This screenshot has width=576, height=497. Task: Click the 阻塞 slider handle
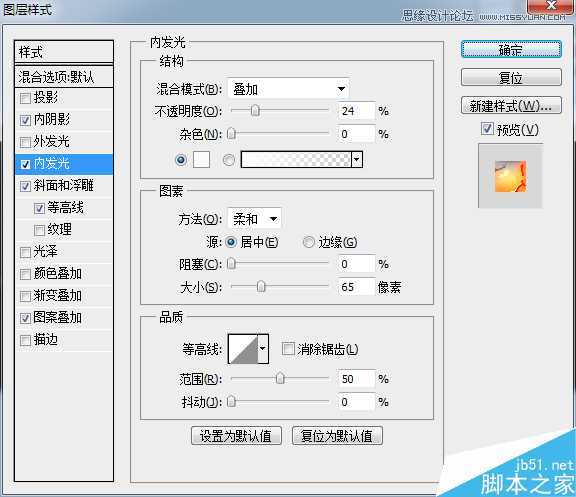(x=231, y=263)
